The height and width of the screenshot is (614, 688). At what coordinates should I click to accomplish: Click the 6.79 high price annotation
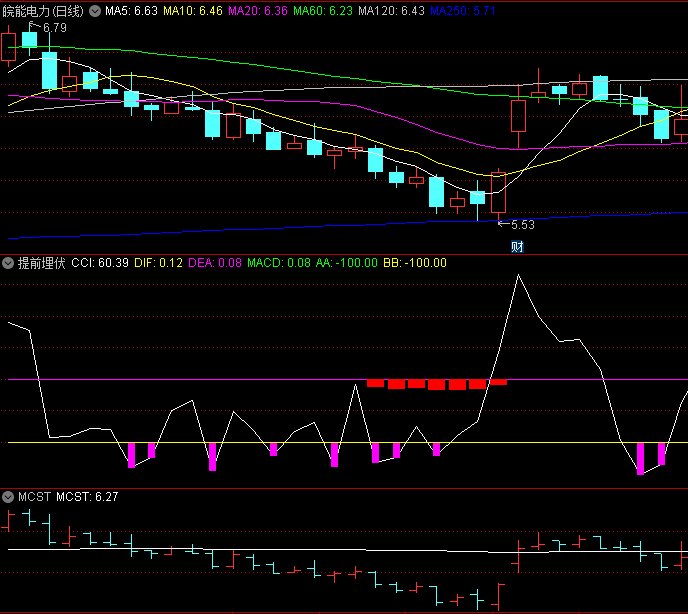point(55,28)
